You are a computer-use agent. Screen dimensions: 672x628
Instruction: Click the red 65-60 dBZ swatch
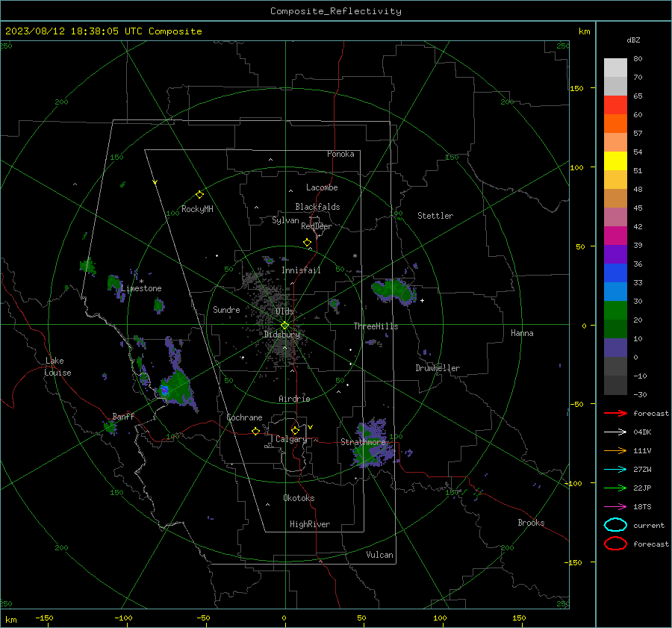[615, 105]
